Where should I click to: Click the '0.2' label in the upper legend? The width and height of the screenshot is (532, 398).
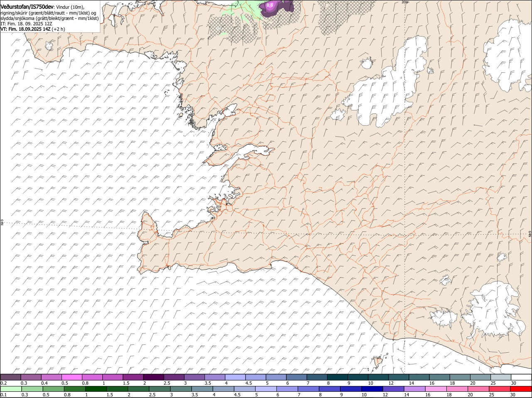click(x=3, y=383)
